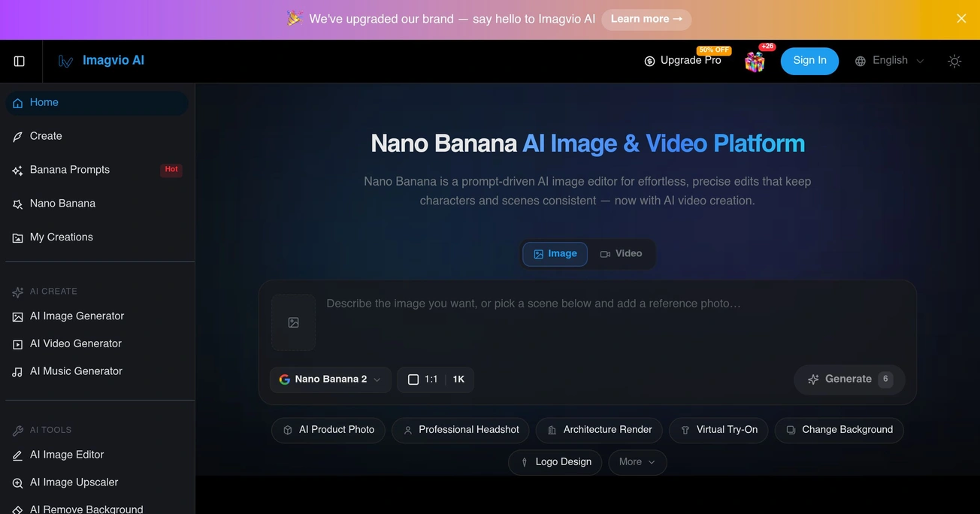980x514 pixels.
Task: Click the Imagvio AI logo
Action: pos(101,61)
